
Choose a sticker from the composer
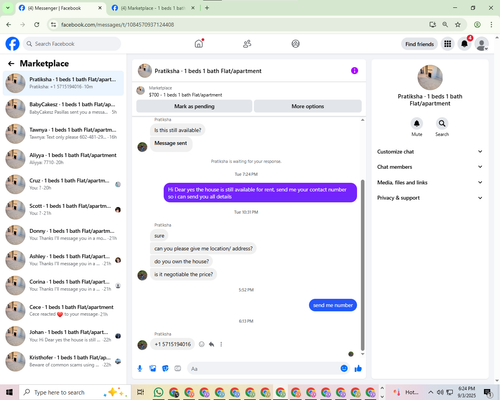coord(165,368)
